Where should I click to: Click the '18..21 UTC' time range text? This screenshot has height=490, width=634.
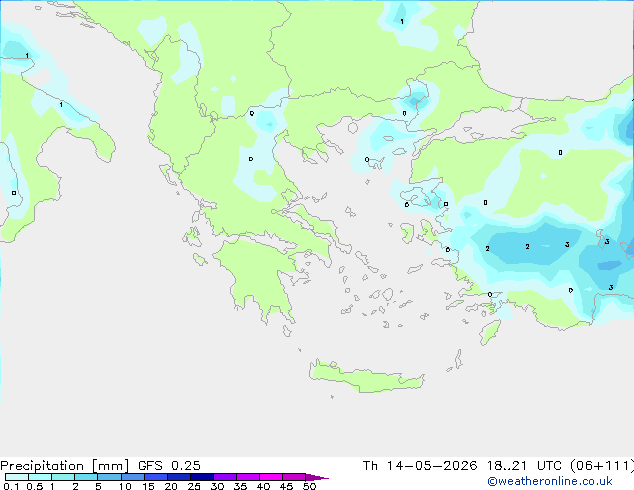pyautogui.click(x=524, y=466)
